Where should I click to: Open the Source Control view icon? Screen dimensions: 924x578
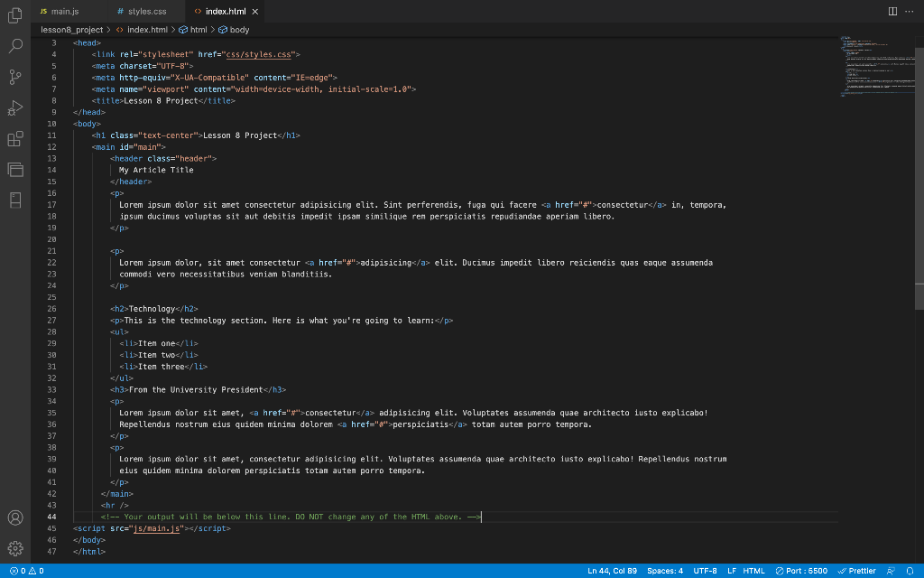tap(15, 77)
